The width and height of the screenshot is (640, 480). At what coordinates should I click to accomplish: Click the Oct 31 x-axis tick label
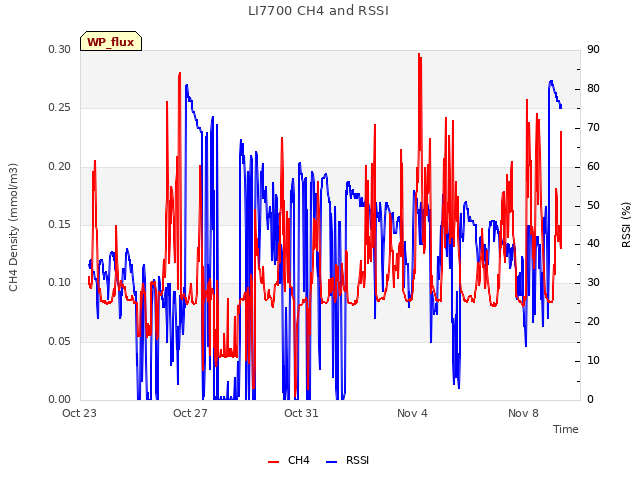pyautogui.click(x=301, y=413)
